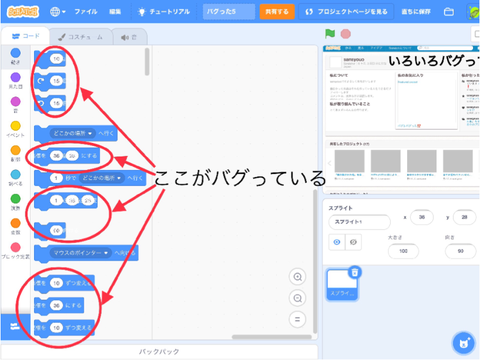Viewport: 480px width, 360px height.
Task: Select the スプライト1 sprite thumbnail
Action: coord(342,285)
